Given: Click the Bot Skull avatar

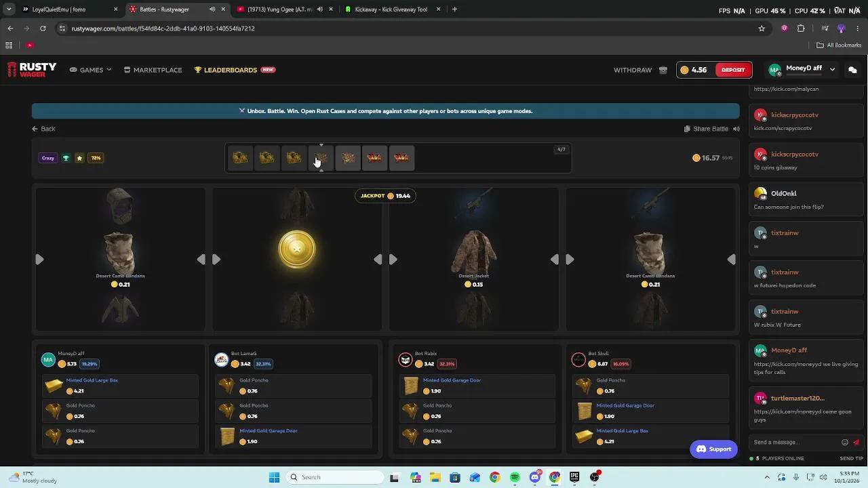Looking at the screenshot, I should coord(578,359).
